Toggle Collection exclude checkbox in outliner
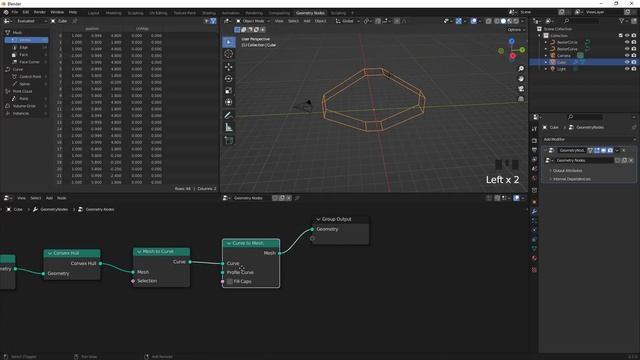640x360 pixels. (x=620, y=36)
